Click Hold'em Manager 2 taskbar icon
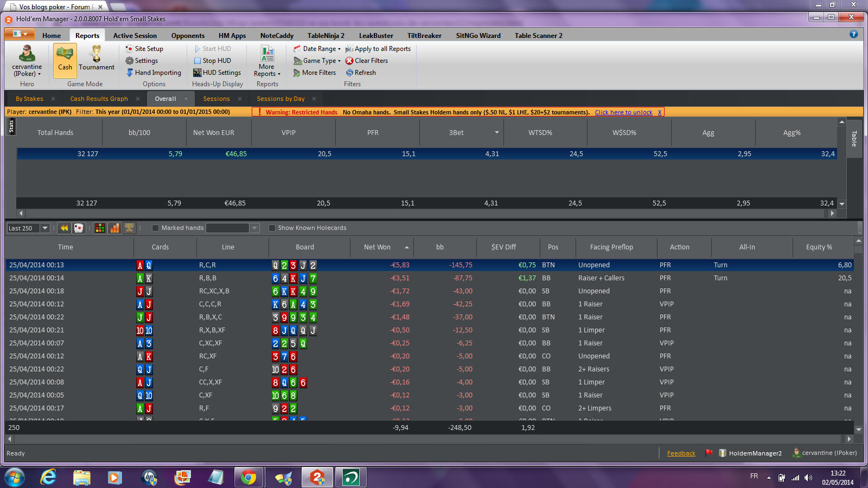This screenshot has width=868, height=488. (x=317, y=477)
